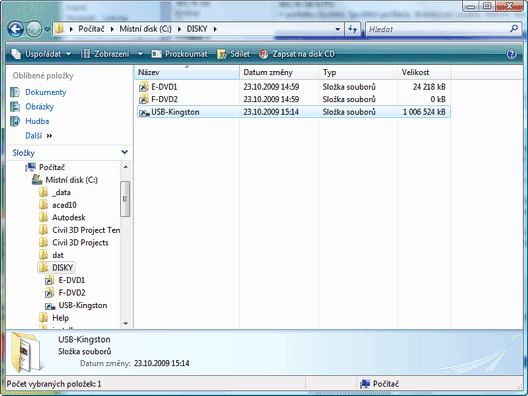This screenshot has height=396, width=528.
Task: Select USB-Kingston in the folder tree
Action: [x=83, y=305]
